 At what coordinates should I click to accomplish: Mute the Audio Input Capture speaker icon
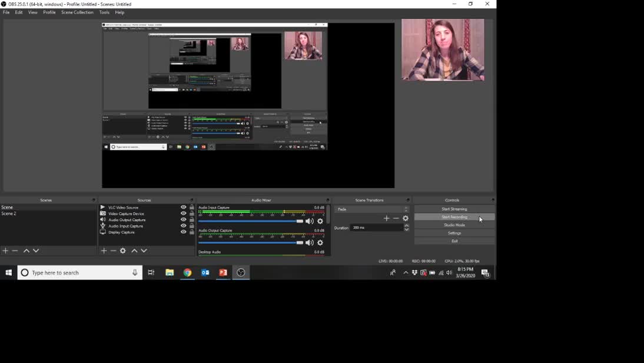point(309,221)
